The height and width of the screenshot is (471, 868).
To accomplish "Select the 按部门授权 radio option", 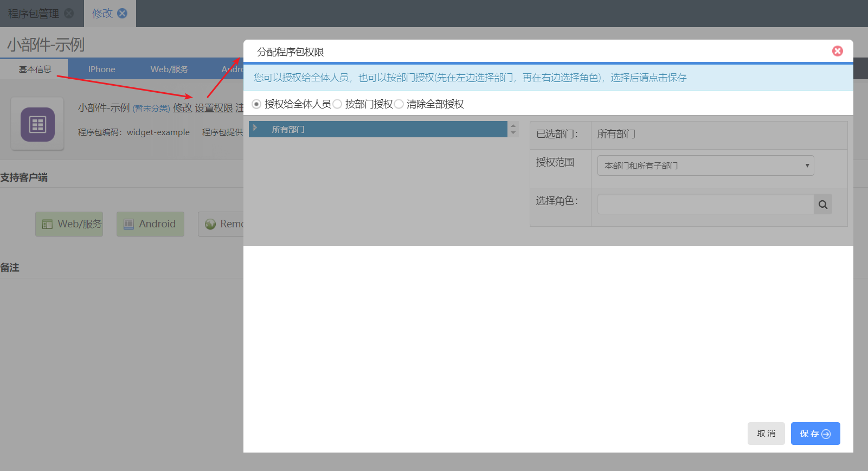I will (x=337, y=104).
